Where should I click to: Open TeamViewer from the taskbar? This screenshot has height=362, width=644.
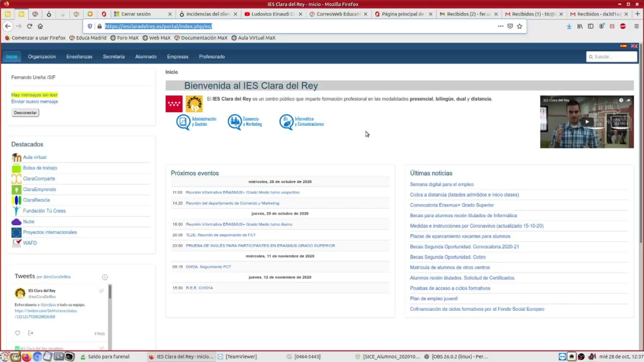(x=241, y=357)
